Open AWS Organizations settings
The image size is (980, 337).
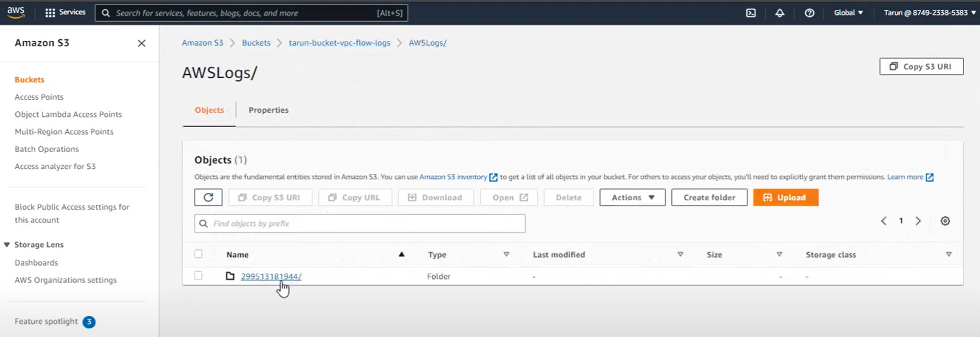click(x=66, y=280)
